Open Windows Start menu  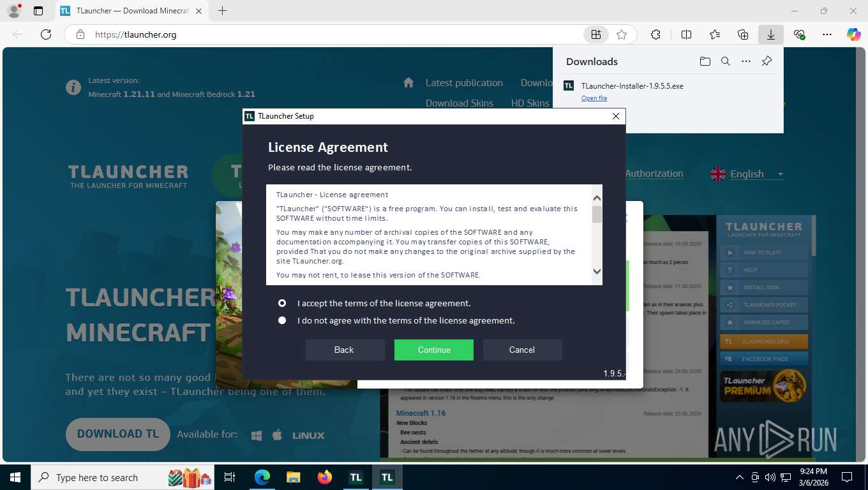tap(15, 477)
